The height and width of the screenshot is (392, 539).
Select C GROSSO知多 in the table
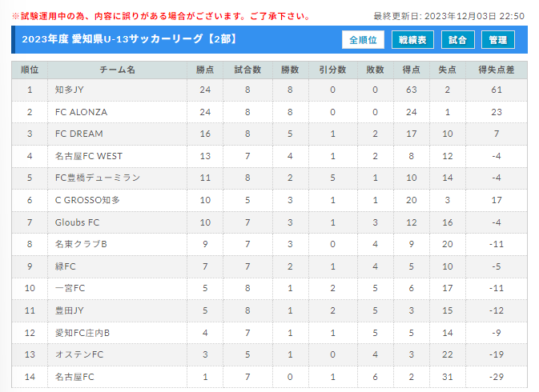(x=87, y=200)
